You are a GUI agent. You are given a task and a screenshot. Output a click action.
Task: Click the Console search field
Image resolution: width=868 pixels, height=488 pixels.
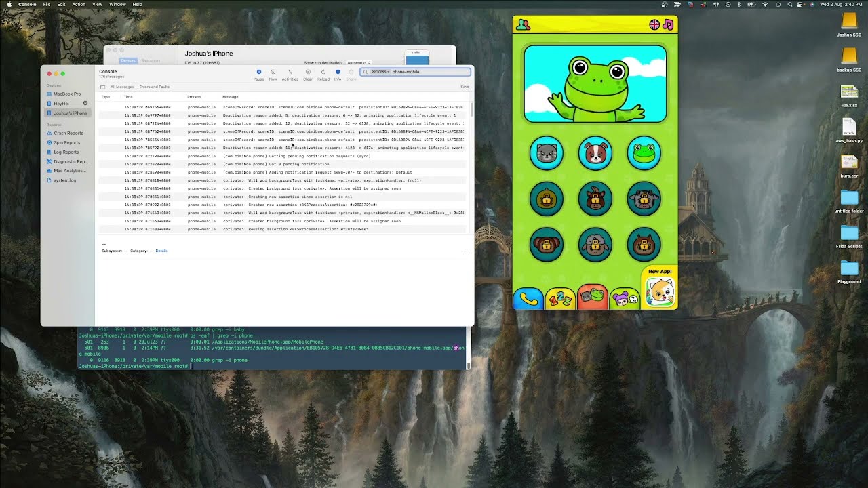(x=415, y=72)
